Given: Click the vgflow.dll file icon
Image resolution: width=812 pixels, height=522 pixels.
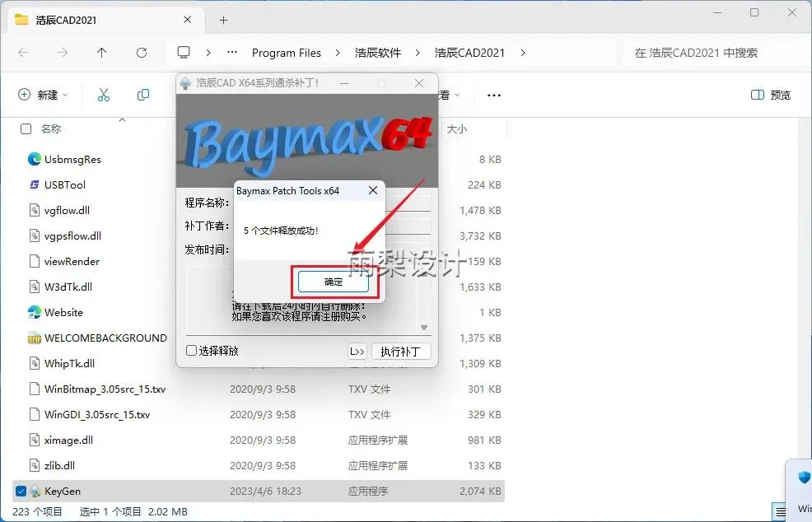Looking at the screenshot, I should click(x=35, y=210).
